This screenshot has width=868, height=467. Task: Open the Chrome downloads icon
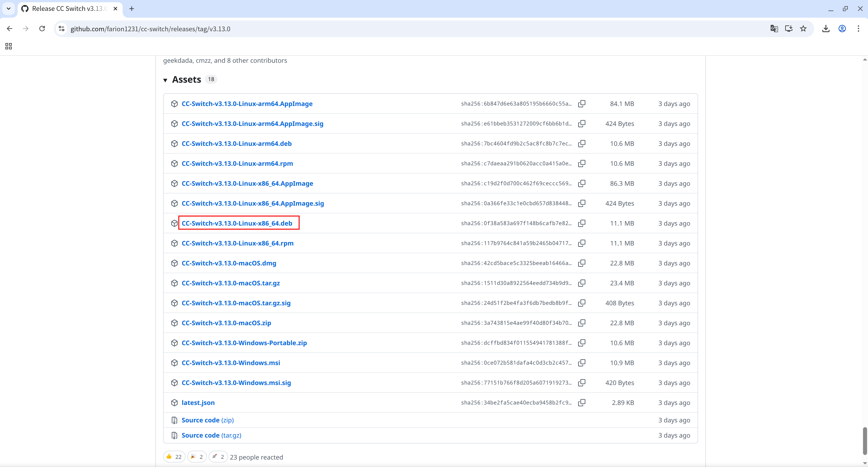tap(825, 29)
